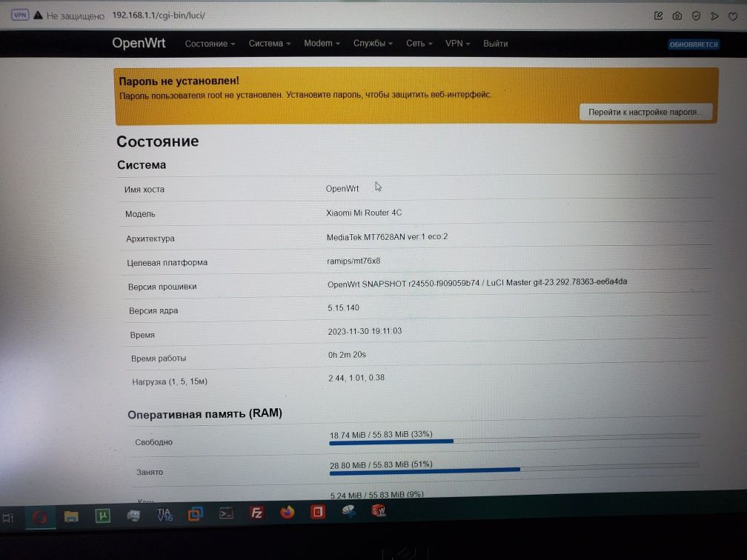Click 'Перейти к настройке пароля' button
Image resolution: width=747 pixels, height=560 pixels.
point(646,113)
